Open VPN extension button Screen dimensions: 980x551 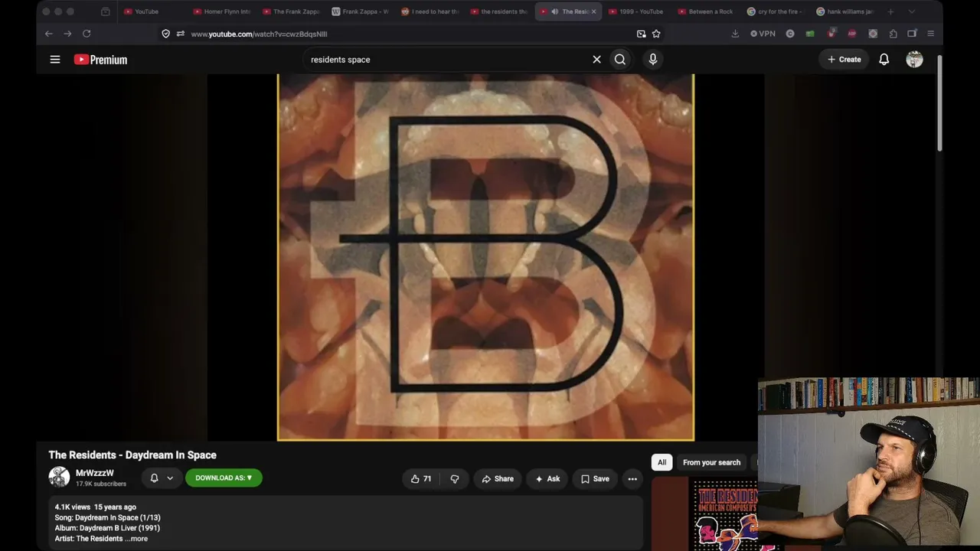763,34
